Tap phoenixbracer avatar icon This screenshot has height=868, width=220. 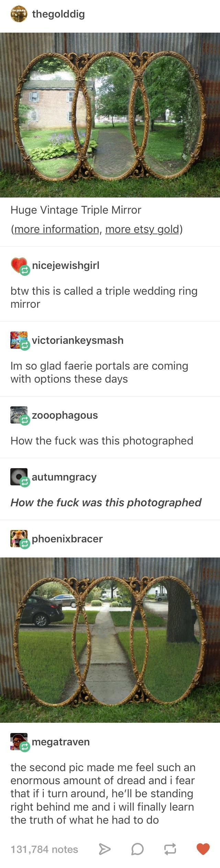(19, 539)
